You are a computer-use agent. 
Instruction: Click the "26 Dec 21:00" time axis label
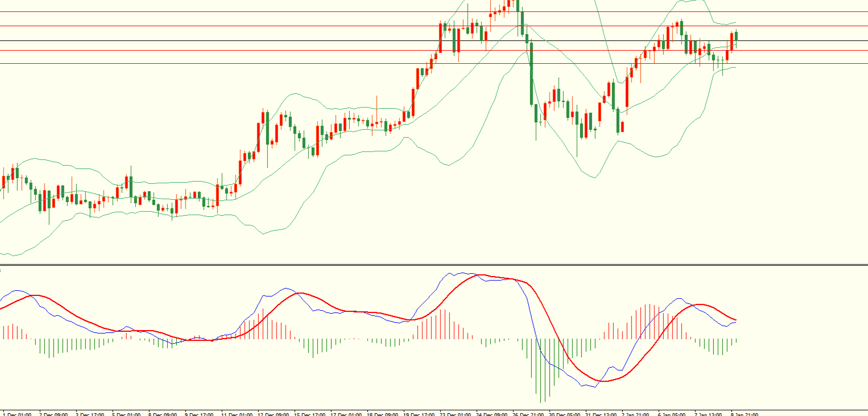(528, 414)
